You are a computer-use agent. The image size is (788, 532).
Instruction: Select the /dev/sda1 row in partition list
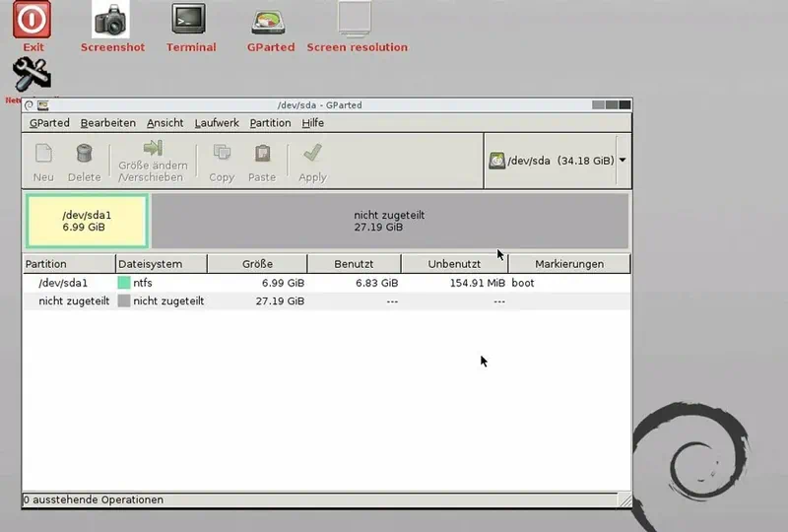pyautogui.click(x=327, y=283)
